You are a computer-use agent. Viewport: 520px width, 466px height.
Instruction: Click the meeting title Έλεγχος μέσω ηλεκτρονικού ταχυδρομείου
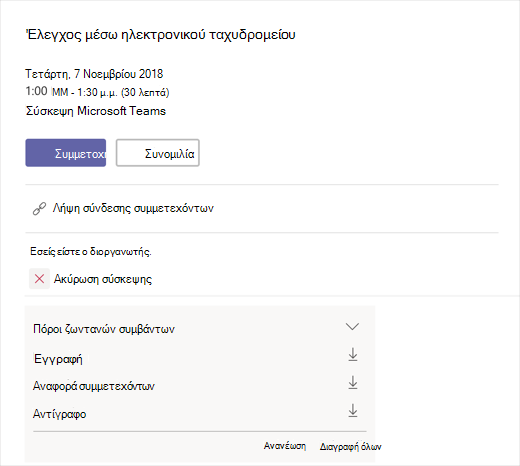click(x=161, y=35)
